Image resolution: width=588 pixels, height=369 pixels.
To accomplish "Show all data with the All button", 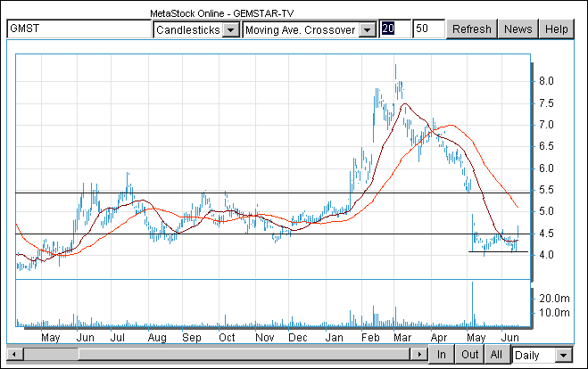I will pyautogui.click(x=496, y=355).
